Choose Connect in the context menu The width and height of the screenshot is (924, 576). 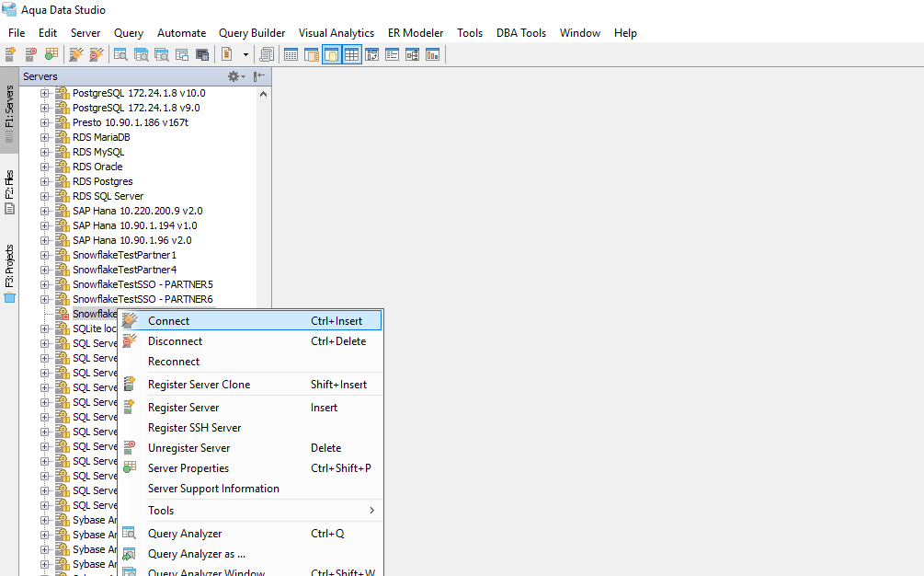(251, 321)
